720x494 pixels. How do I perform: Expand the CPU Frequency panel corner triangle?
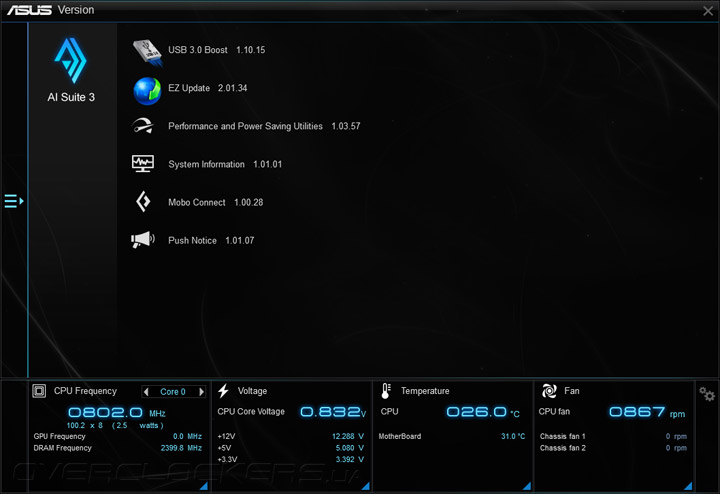pos(203,486)
